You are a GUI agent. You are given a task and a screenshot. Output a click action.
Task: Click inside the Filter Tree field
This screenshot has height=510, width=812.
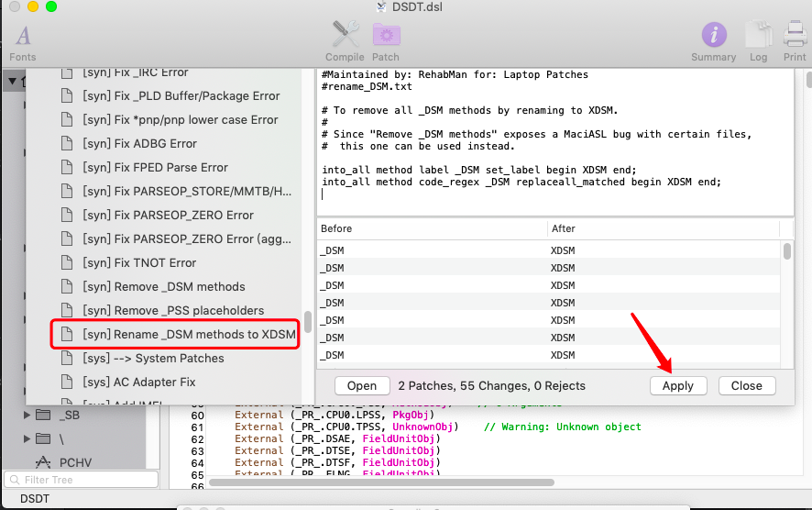click(82, 480)
